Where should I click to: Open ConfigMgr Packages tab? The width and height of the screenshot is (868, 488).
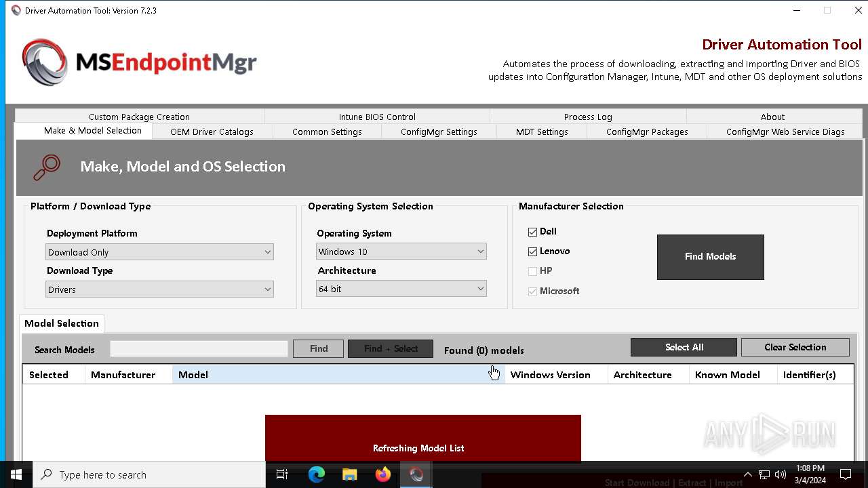[647, 132]
